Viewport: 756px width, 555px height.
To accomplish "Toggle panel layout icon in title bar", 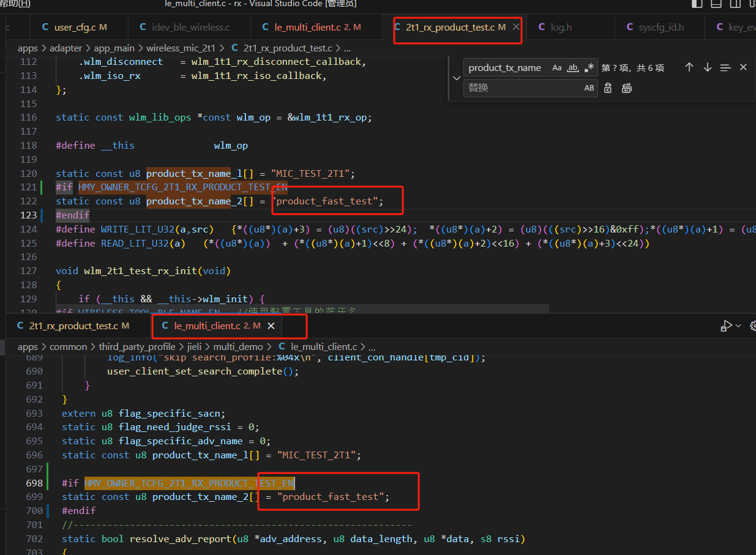I will click(716, 4).
